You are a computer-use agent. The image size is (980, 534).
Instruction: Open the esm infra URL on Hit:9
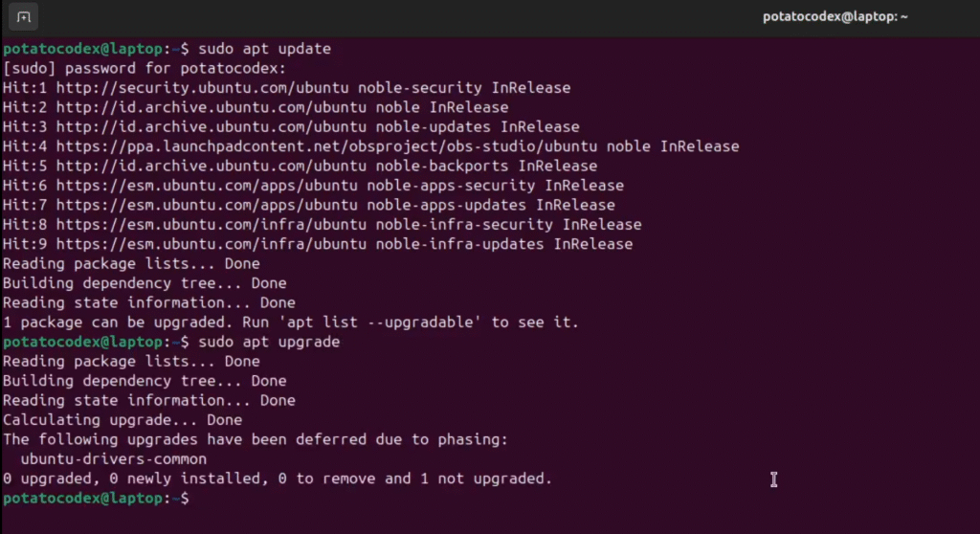pos(212,244)
